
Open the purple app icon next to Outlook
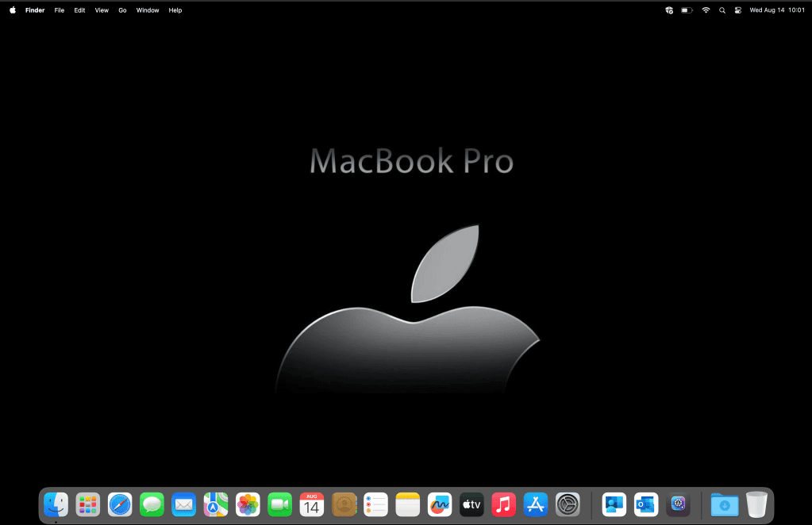(679, 504)
